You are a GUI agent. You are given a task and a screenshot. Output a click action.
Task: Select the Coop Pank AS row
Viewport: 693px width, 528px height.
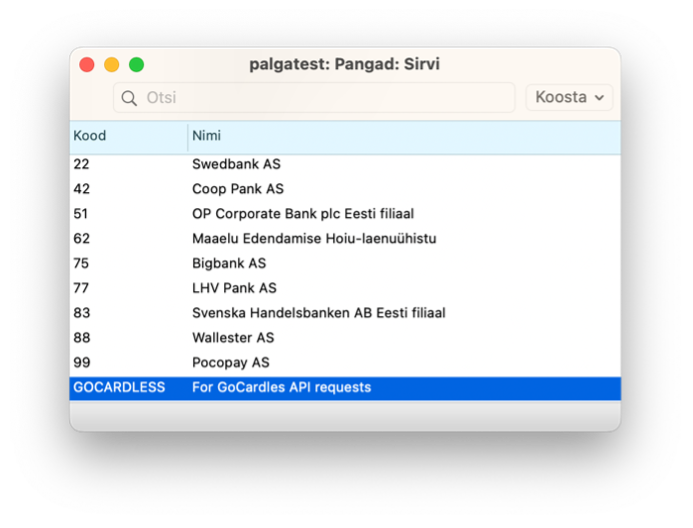(x=345, y=189)
